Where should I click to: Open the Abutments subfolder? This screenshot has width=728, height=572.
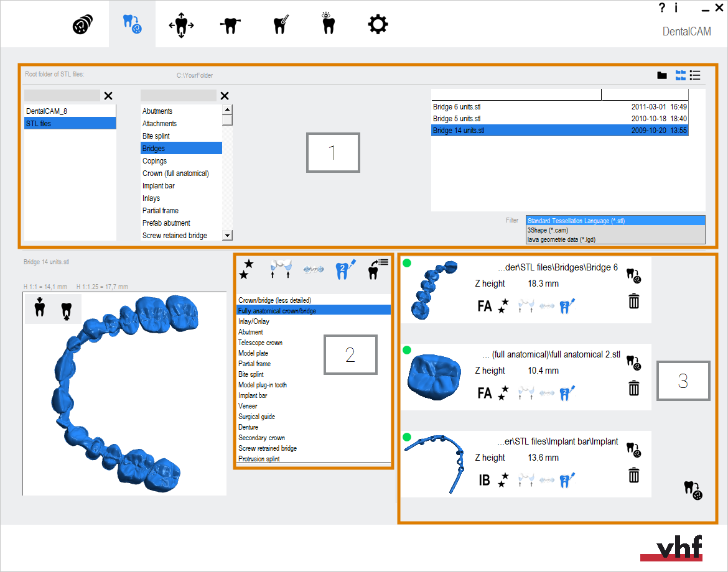(x=181, y=111)
